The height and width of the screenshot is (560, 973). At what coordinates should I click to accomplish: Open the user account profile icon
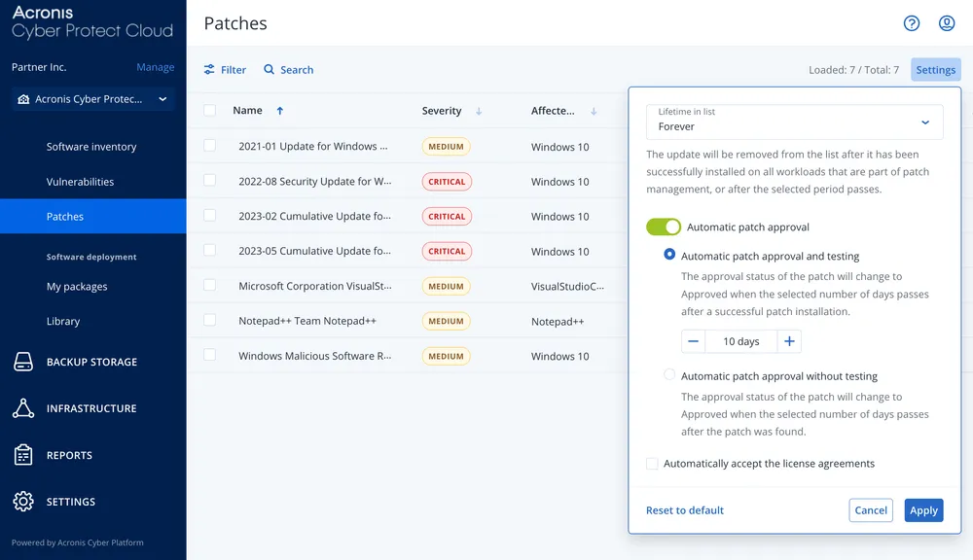pos(947,23)
